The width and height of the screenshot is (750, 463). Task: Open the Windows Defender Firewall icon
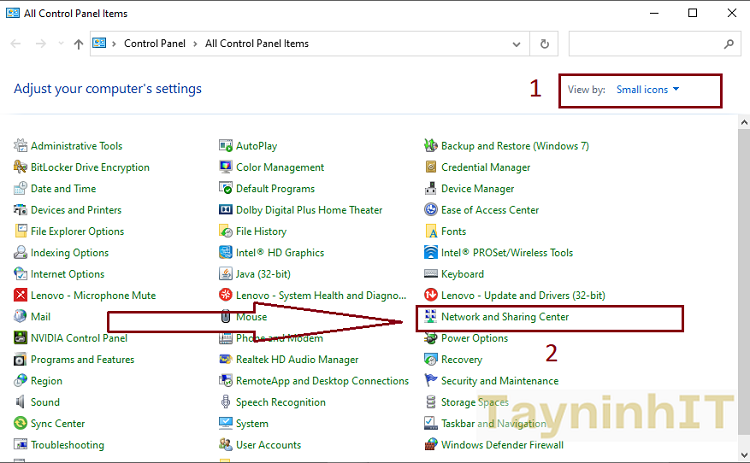point(431,445)
